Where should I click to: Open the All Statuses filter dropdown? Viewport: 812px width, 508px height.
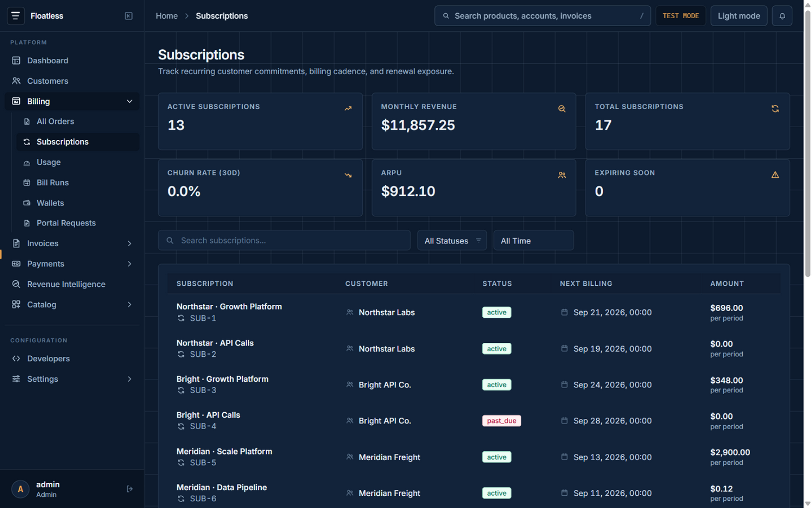coord(452,240)
